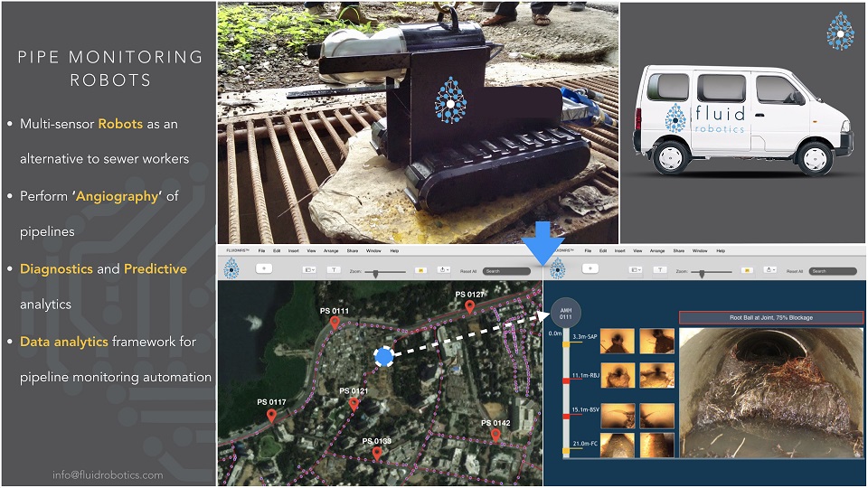Image resolution: width=868 pixels, height=488 pixels.
Task: Click the PS 0127 map pin
Action: tap(469, 307)
